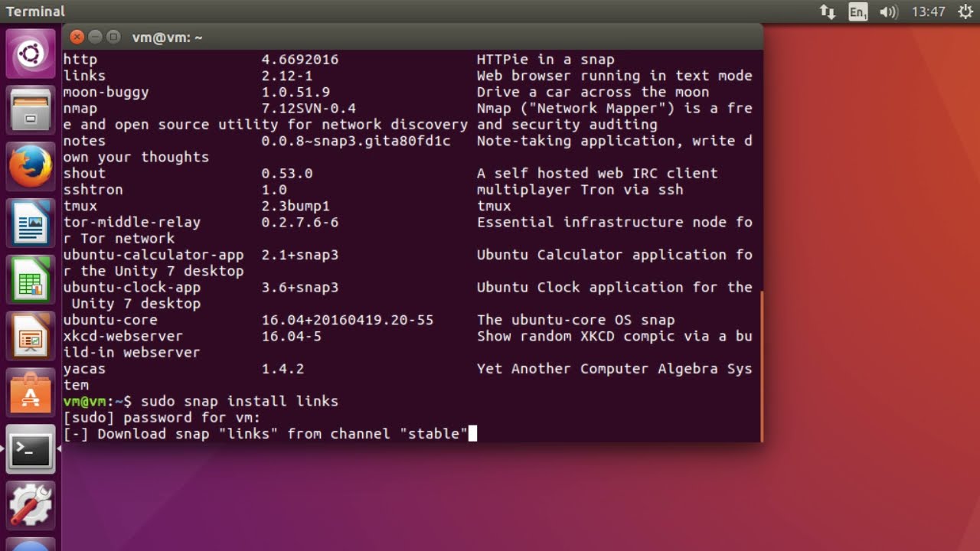Click the "notes" package name
The width and height of the screenshot is (980, 551).
(x=85, y=141)
